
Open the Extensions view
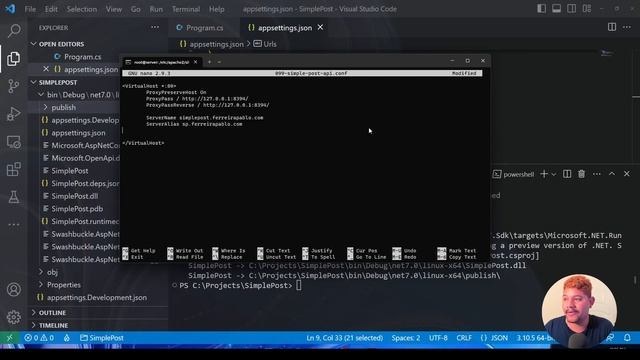[13, 169]
